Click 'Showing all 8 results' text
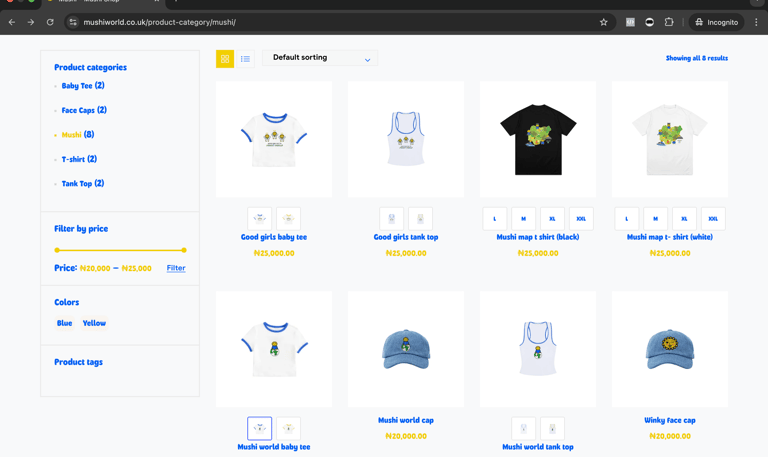Image resolution: width=768 pixels, height=457 pixels. tap(696, 58)
